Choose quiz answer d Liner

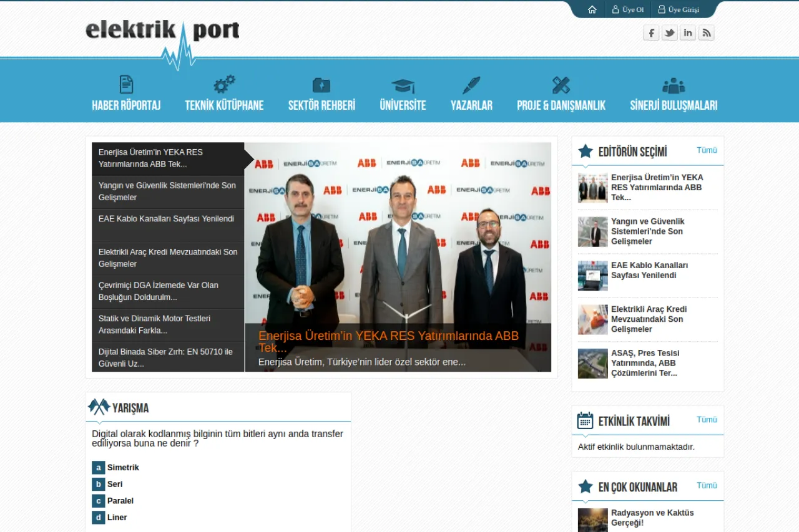110,518
